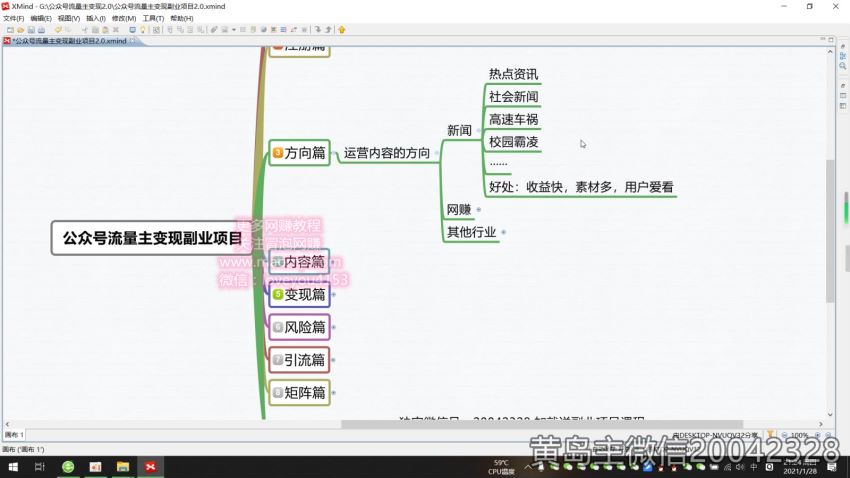Click the Windows Start button
This screenshot has width=850, height=478.
pyautogui.click(x=11, y=467)
